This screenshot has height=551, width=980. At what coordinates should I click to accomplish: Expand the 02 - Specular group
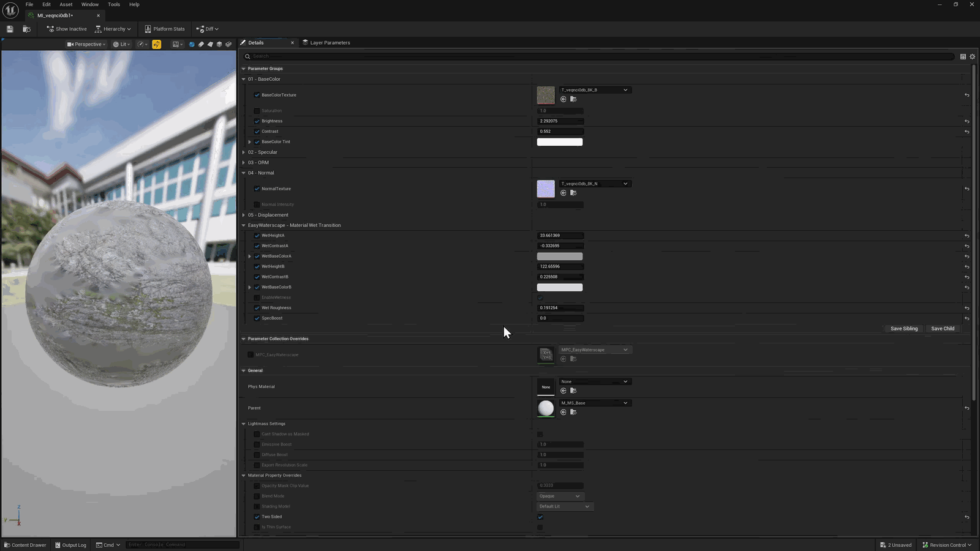(244, 152)
